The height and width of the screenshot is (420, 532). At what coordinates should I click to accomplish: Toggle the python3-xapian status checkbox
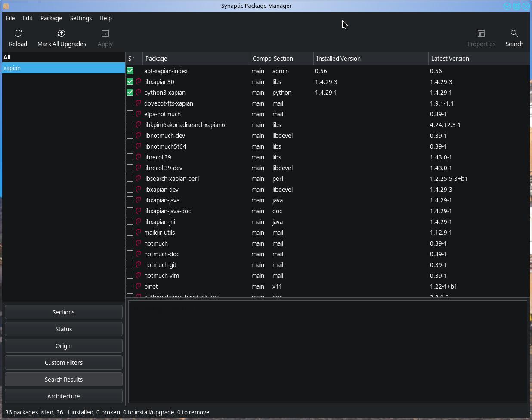pyautogui.click(x=130, y=92)
